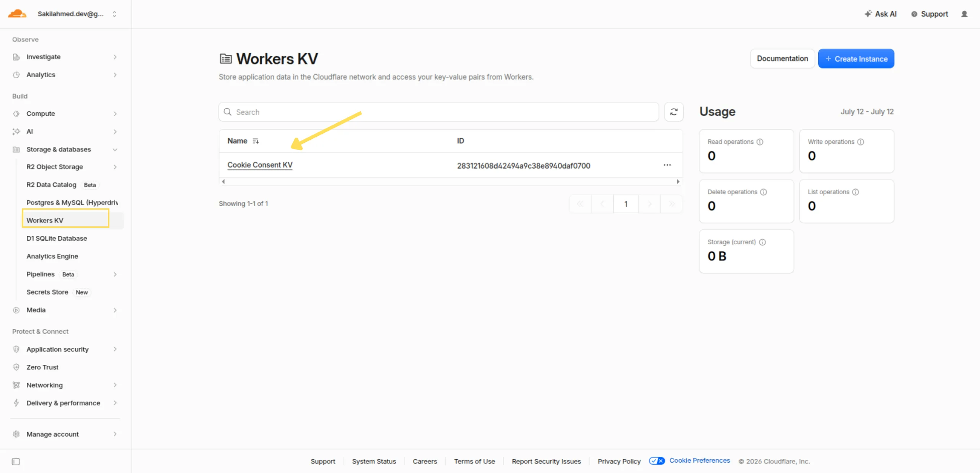The width and height of the screenshot is (980, 473).
Task: Click the Read operations info icon
Action: pos(760,142)
